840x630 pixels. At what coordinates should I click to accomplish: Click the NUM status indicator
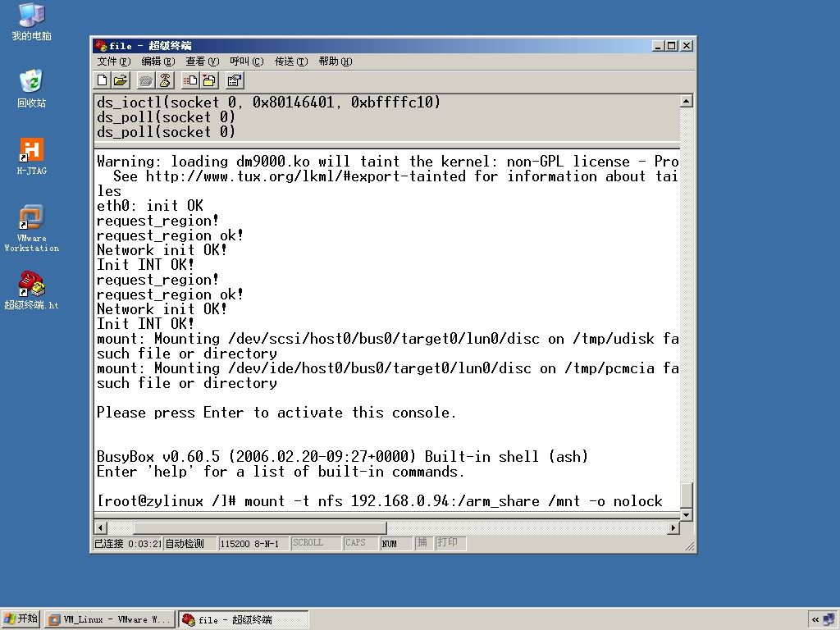[396, 543]
